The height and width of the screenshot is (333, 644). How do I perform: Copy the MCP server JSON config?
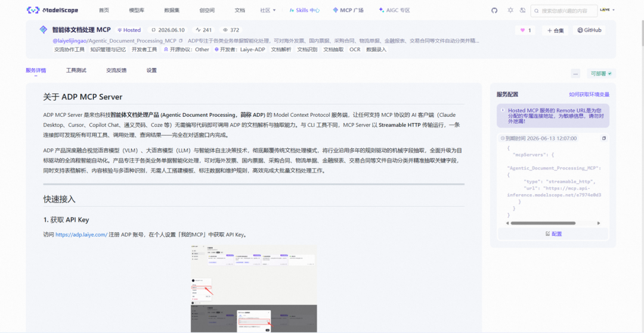(603, 138)
